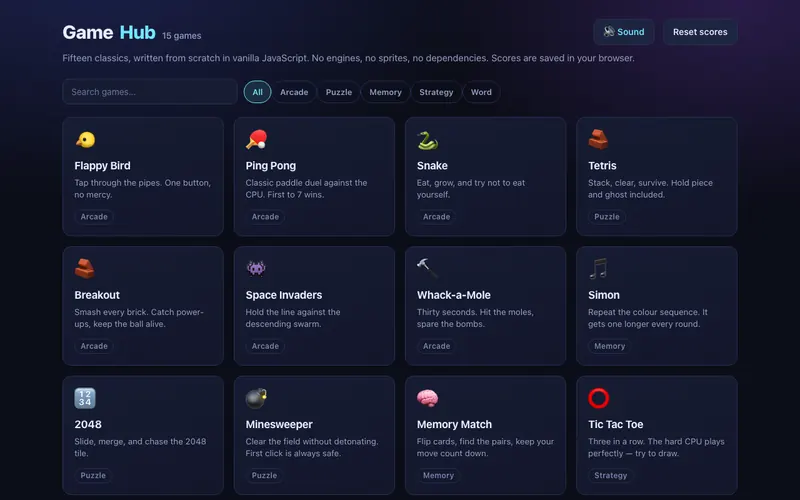Open the Snake game title

(x=432, y=166)
